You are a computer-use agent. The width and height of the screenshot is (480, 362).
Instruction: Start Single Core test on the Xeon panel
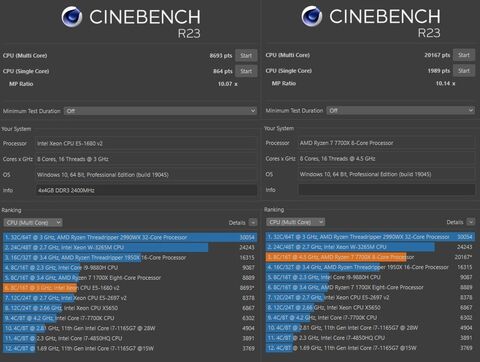(246, 71)
